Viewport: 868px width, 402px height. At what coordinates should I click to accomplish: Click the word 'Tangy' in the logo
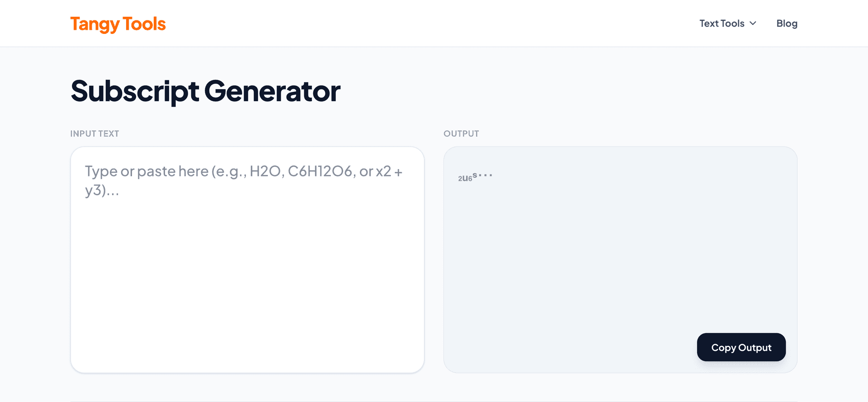coord(95,24)
